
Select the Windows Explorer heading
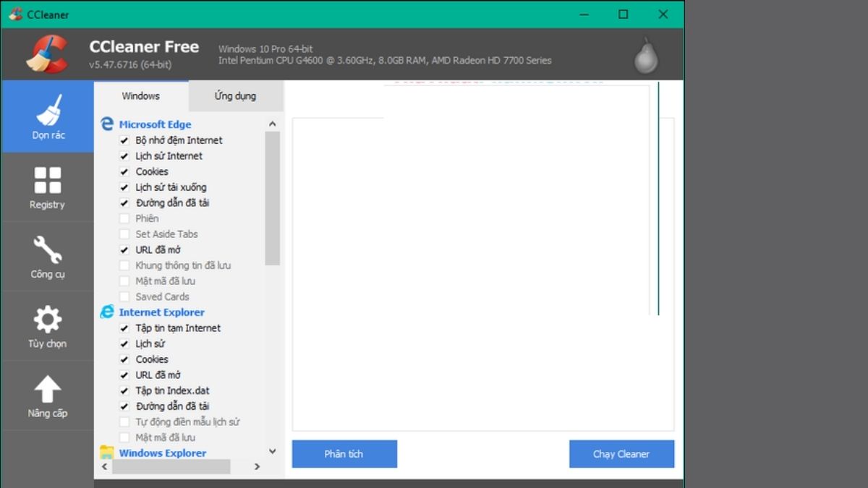pos(163,453)
